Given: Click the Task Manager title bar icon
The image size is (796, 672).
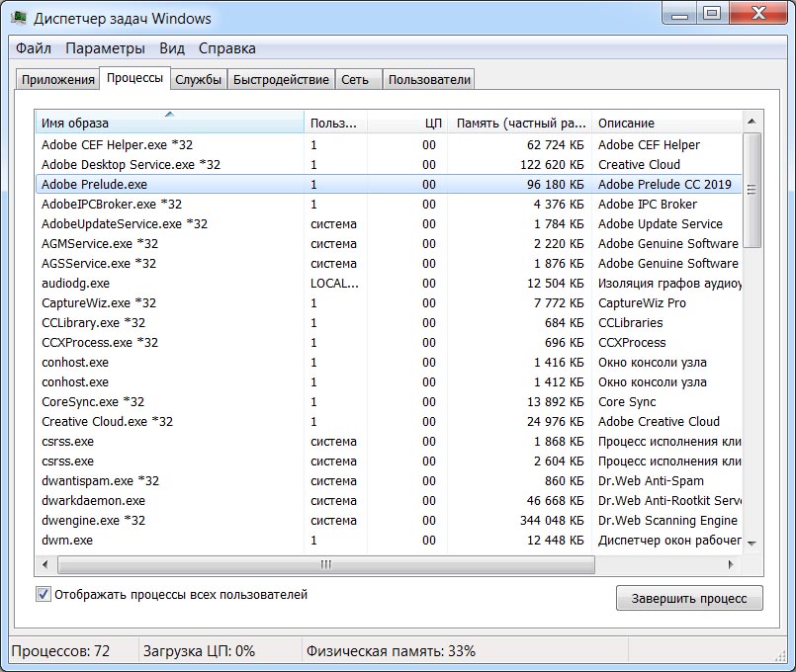Looking at the screenshot, I should [x=19, y=18].
